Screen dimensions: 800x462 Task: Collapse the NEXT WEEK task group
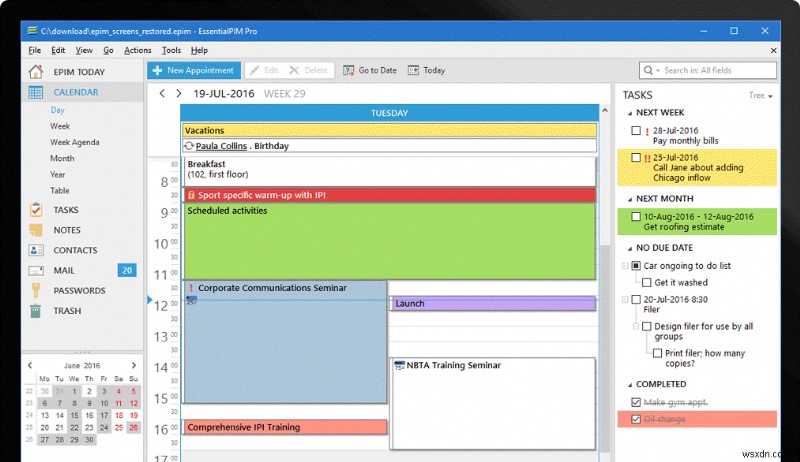[x=630, y=113]
